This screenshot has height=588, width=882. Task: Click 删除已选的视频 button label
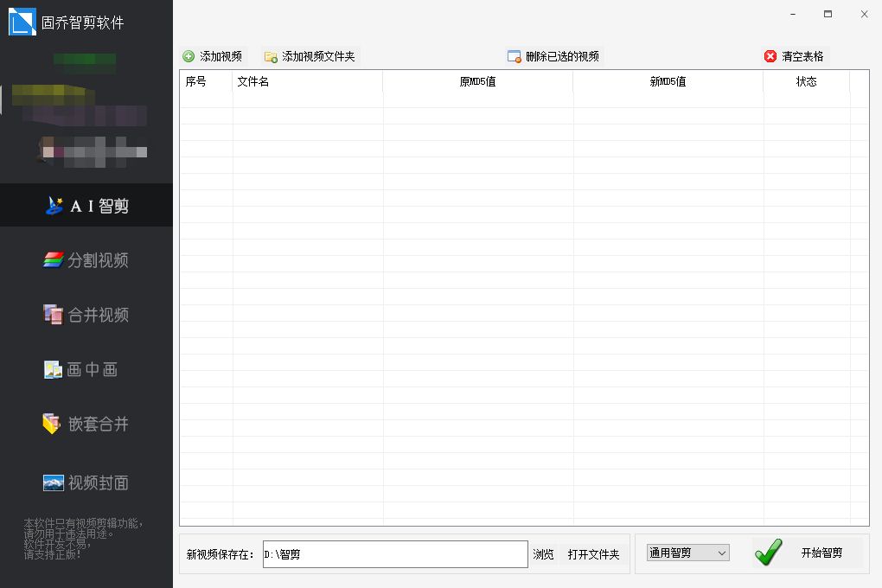(563, 56)
